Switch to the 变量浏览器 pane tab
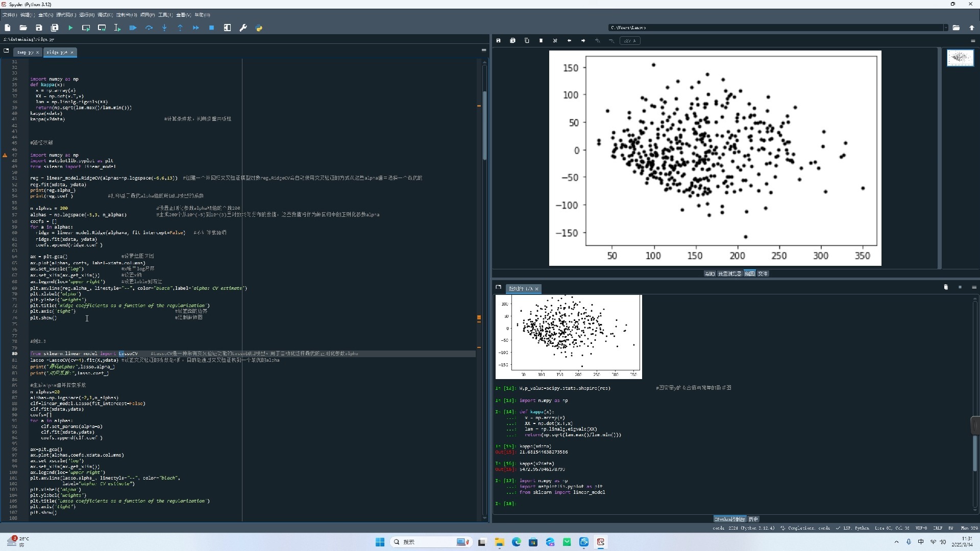Screen dimensions: 980x551 pyautogui.click(x=729, y=273)
